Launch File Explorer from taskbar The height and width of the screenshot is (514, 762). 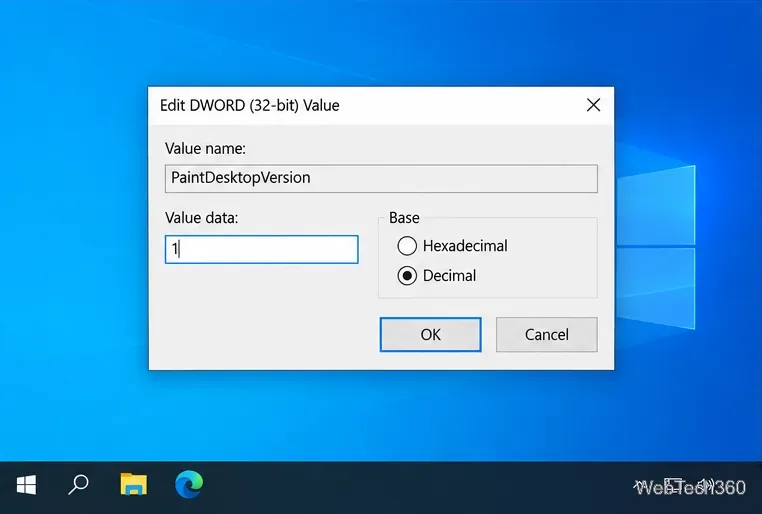tap(134, 484)
